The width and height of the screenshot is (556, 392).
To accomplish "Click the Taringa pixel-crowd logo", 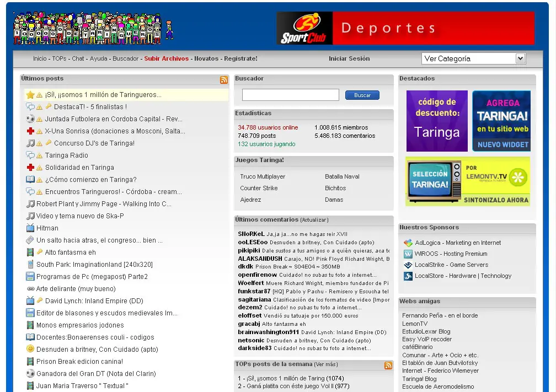I will coord(94,28).
